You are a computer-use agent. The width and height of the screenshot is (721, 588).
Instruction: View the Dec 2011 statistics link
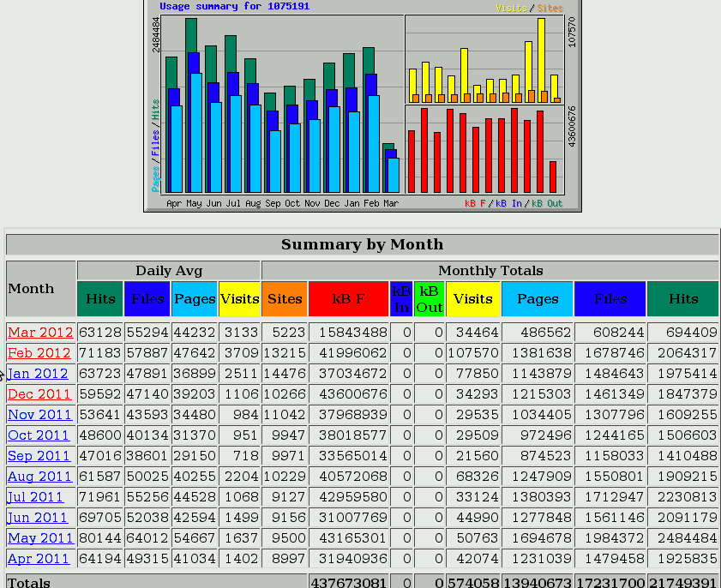(39, 394)
